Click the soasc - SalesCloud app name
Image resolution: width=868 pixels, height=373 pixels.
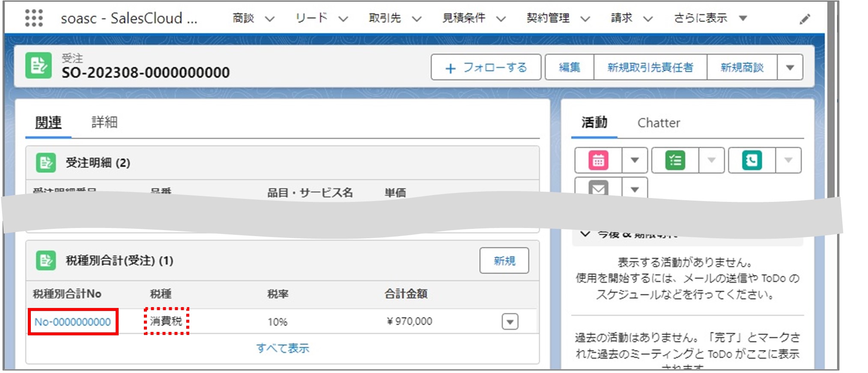[x=129, y=18]
